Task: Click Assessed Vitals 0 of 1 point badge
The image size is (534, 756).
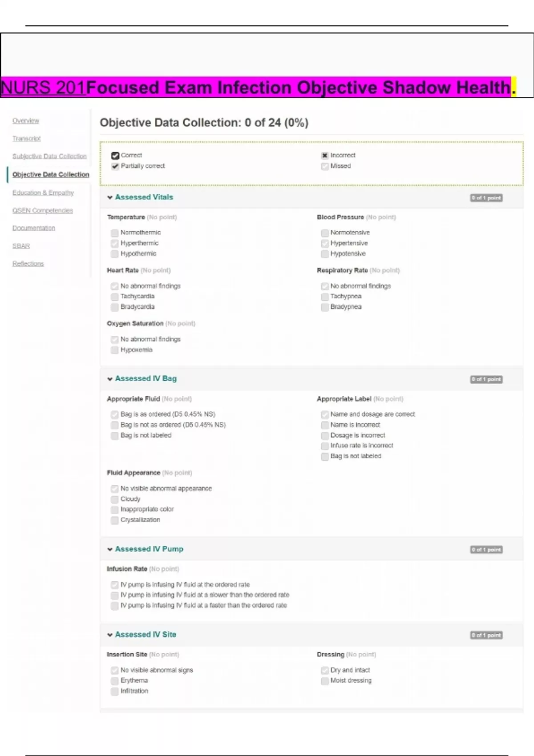Action: [486, 198]
